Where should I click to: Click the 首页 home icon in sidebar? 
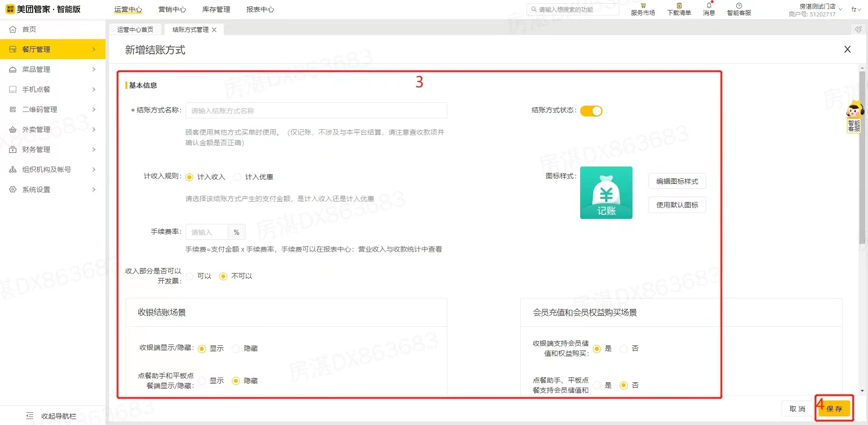[x=13, y=30]
